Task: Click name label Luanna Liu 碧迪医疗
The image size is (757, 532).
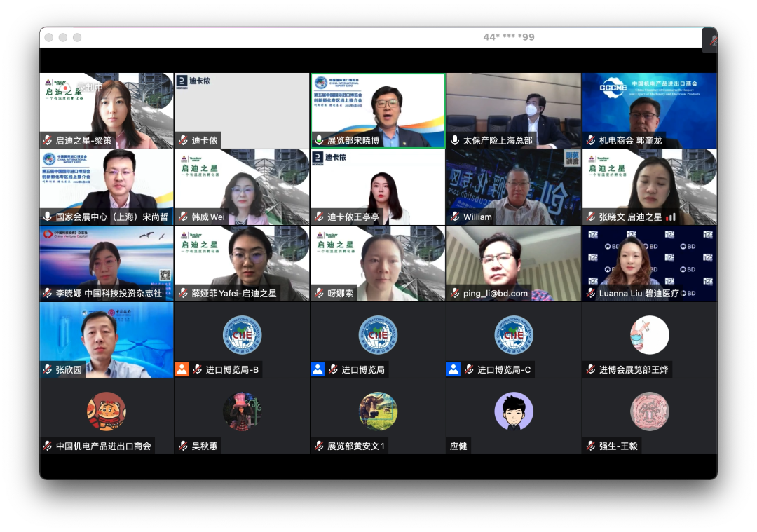Action: tap(639, 293)
